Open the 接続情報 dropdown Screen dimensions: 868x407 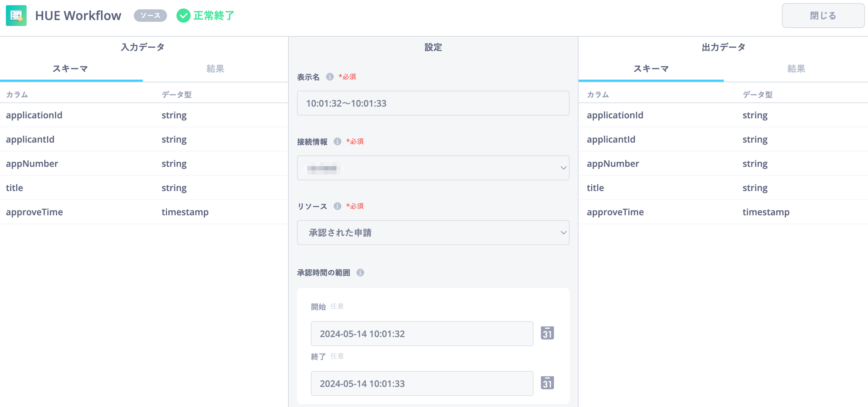tap(433, 168)
